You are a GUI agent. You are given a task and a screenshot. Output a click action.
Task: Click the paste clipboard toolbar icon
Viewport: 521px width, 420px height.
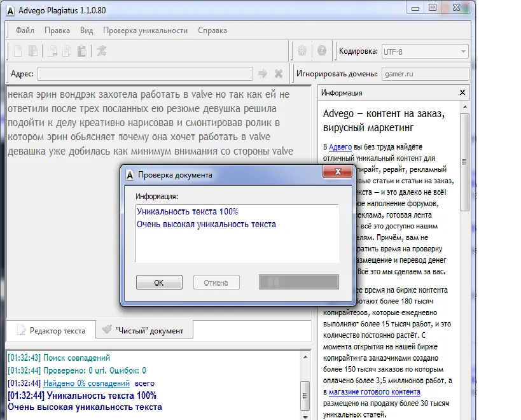tap(81, 52)
